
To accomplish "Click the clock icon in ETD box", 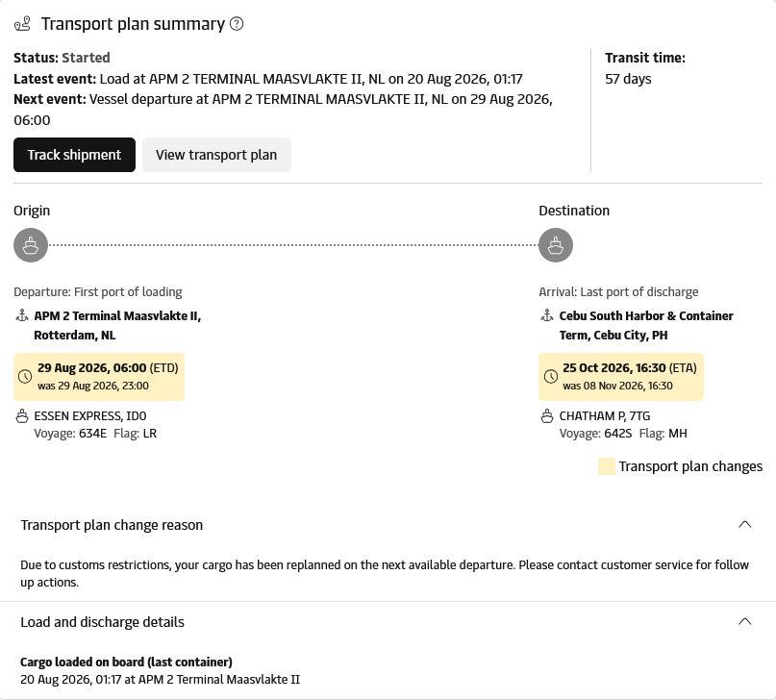I will 25,377.
